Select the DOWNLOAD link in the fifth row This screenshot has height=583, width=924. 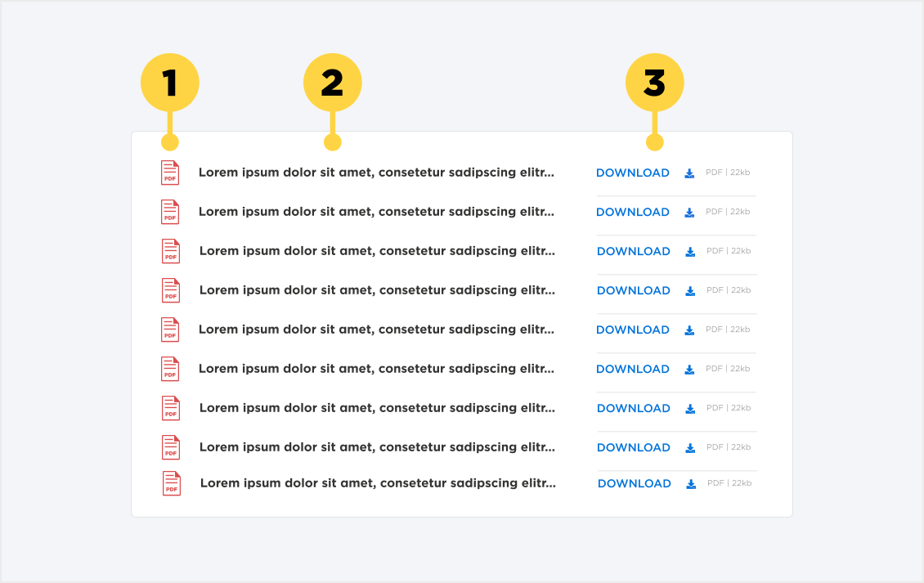tap(633, 330)
